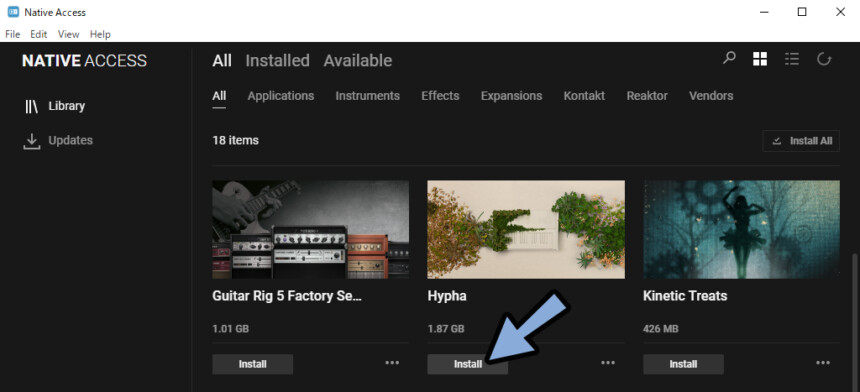Install the Hypha instrument
860x392 pixels.
pos(468,364)
